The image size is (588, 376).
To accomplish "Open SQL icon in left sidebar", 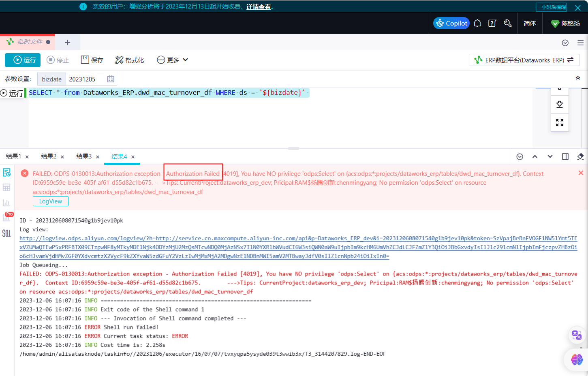I will point(6,233).
